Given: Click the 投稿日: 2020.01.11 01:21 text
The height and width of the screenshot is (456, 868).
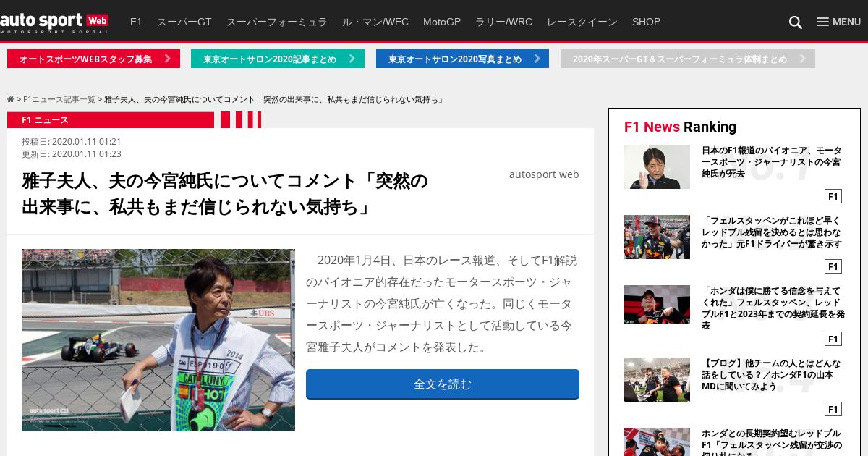Looking at the screenshot, I should pyautogui.click(x=72, y=142).
